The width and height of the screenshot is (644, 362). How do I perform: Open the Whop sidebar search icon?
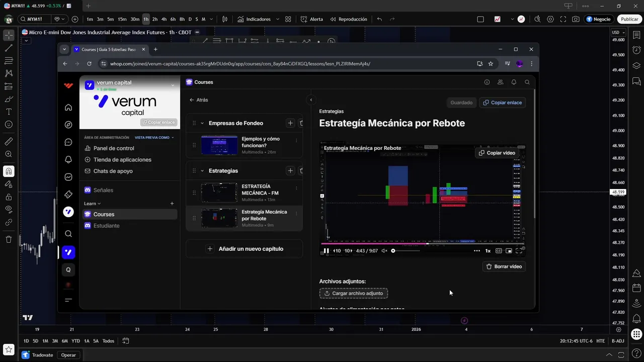click(68, 234)
